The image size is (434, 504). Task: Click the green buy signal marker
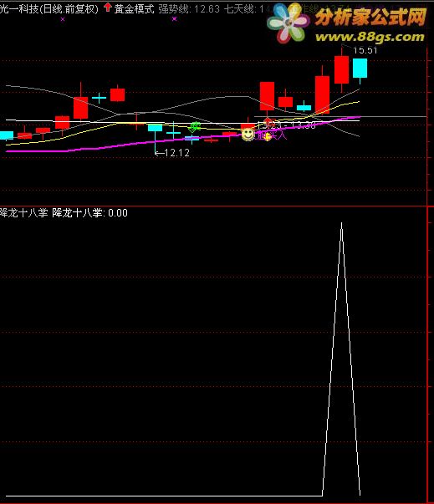pos(194,127)
